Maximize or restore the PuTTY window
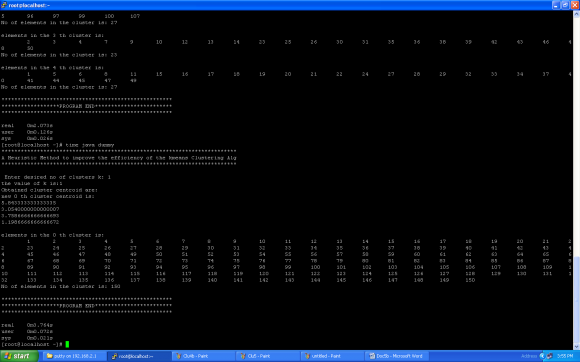Image resolution: width=580 pixels, height=362 pixels. coord(565,5)
